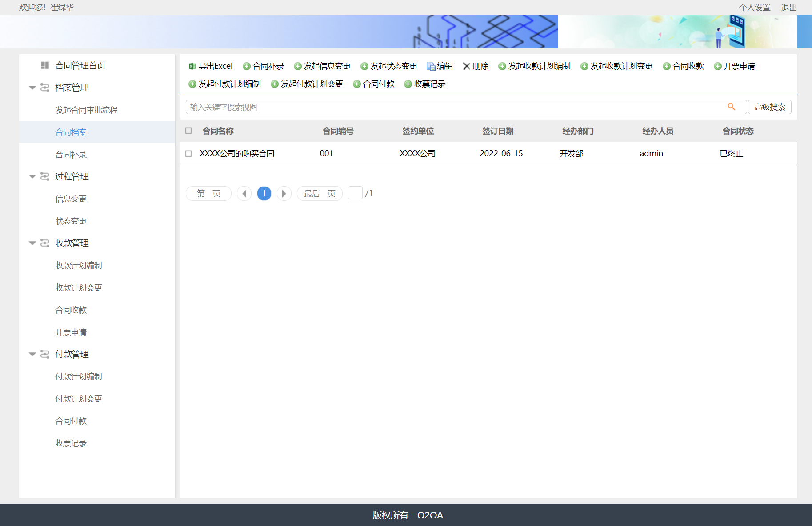Collapse the 付款管理 tree section
This screenshot has height=526, width=812.
click(x=32, y=354)
